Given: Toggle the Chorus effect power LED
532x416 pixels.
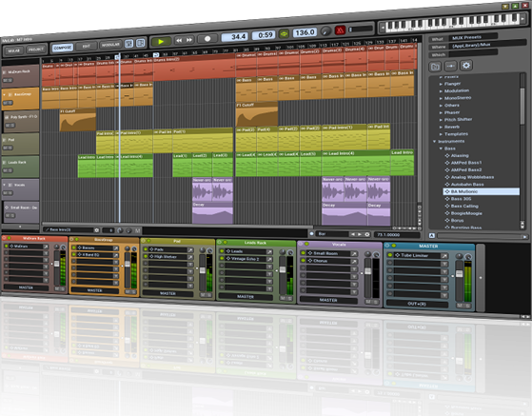Looking at the screenshot, I should [x=303, y=260].
